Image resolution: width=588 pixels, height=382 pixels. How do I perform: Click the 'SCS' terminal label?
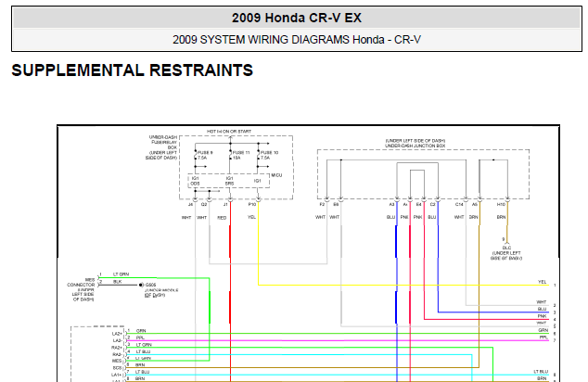[118, 368]
